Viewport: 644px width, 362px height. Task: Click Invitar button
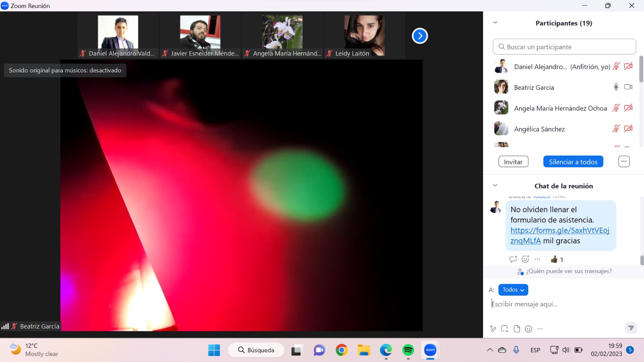(x=513, y=162)
